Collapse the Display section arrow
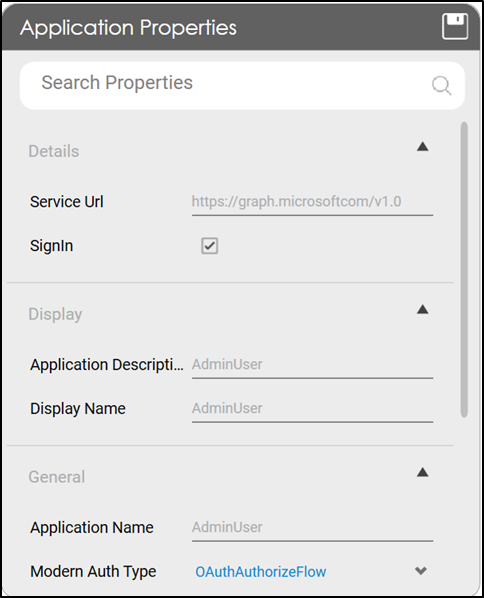This screenshot has width=484, height=598. click(422, 309)
